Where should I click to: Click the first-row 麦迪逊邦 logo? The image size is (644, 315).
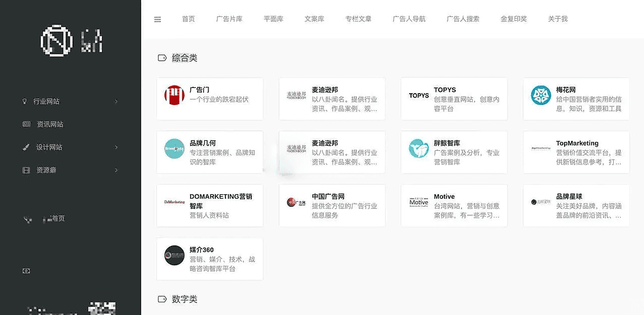(297, 95)
